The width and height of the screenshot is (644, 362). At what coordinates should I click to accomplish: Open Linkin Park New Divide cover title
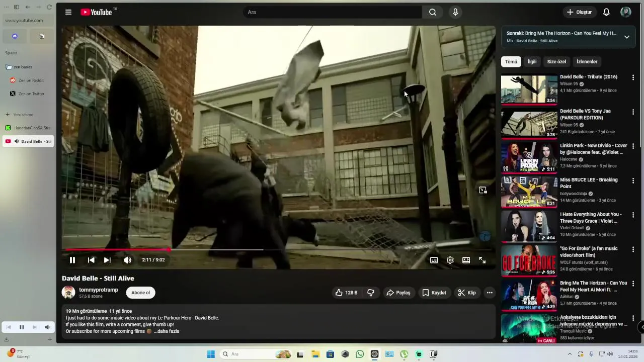pos(594,149)
